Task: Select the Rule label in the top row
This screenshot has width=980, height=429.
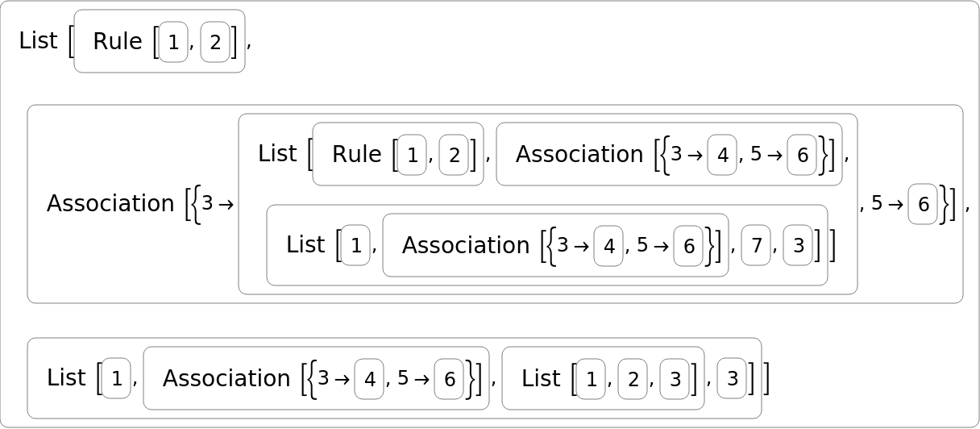Action: point(118,42)
